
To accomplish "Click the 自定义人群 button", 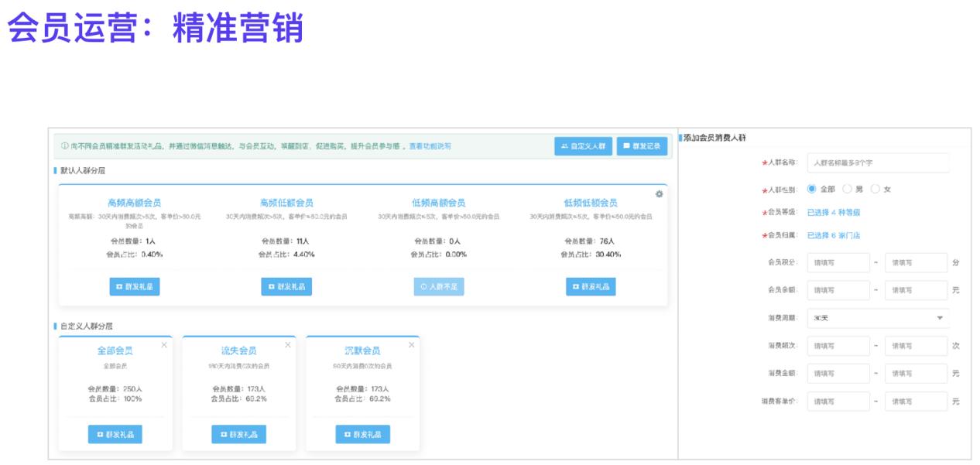I will point(583,145).
